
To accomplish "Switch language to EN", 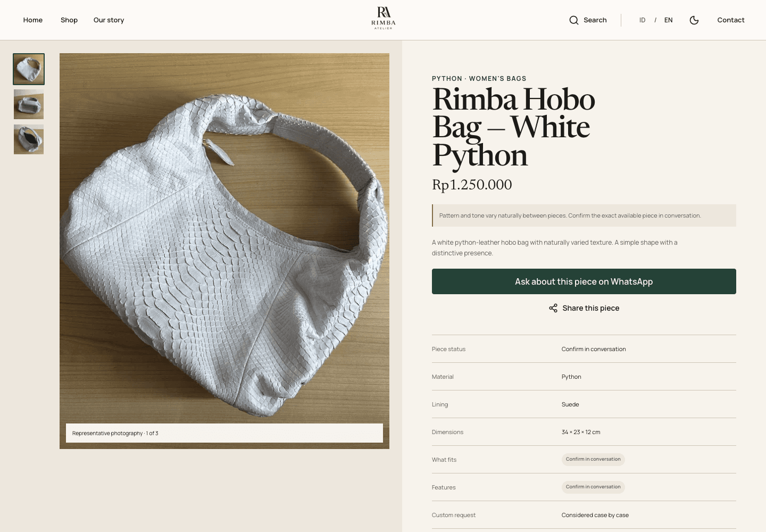I will [669, 20].
